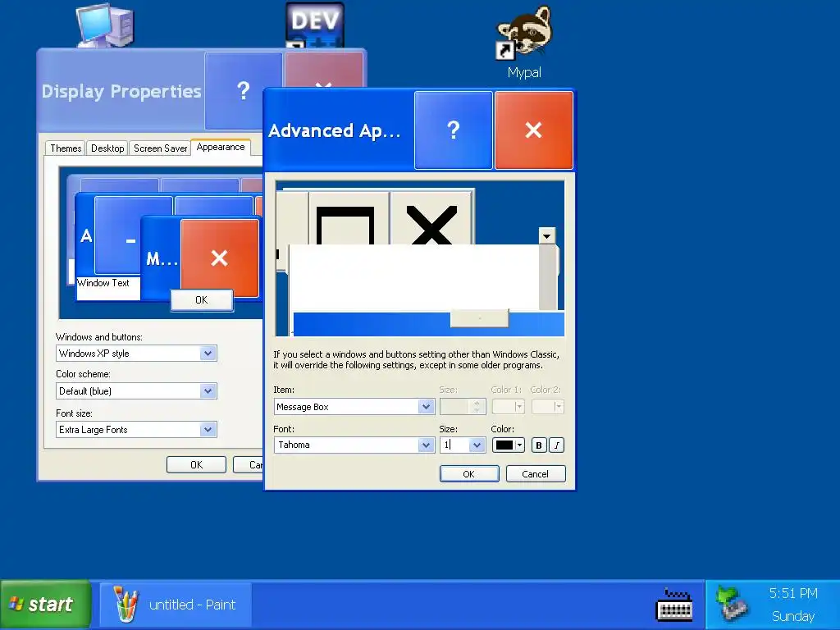
Task: Click inside the font Size field
Action: point(454,445)
